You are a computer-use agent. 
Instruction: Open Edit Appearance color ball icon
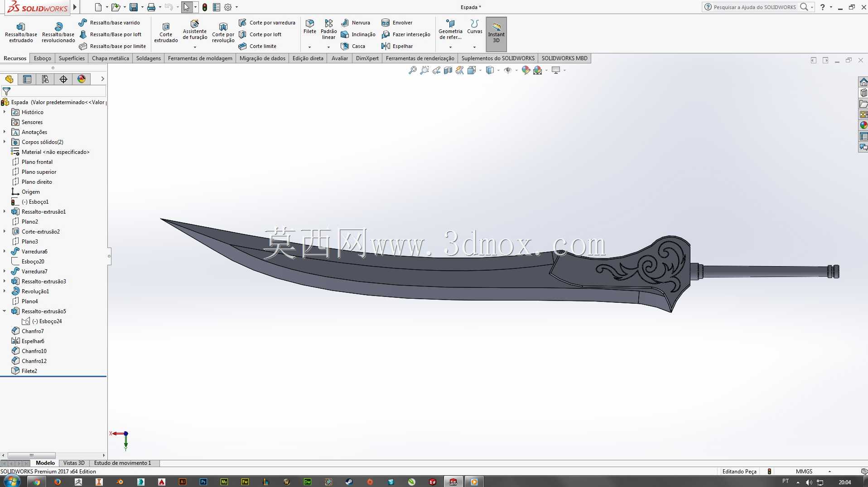526,70
